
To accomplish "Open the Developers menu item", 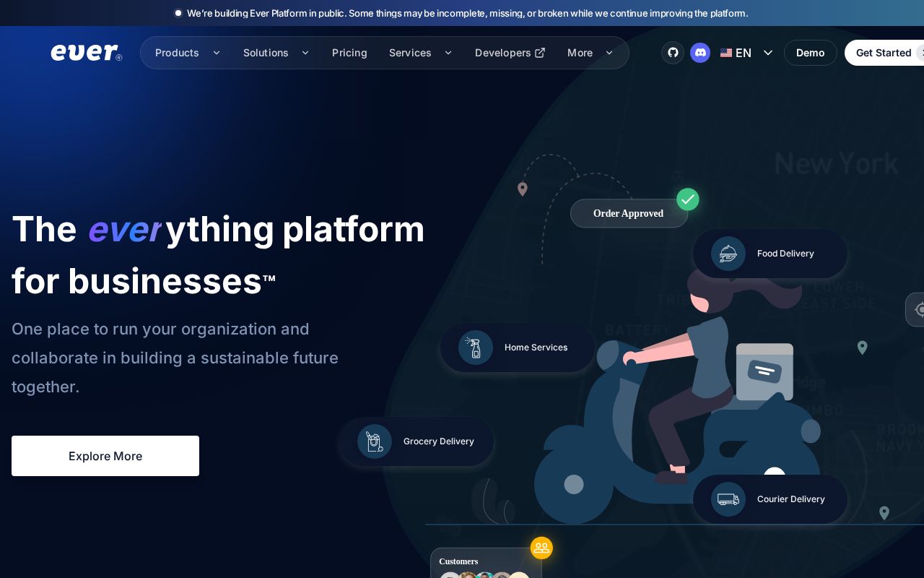I will [x=510, y=53].
